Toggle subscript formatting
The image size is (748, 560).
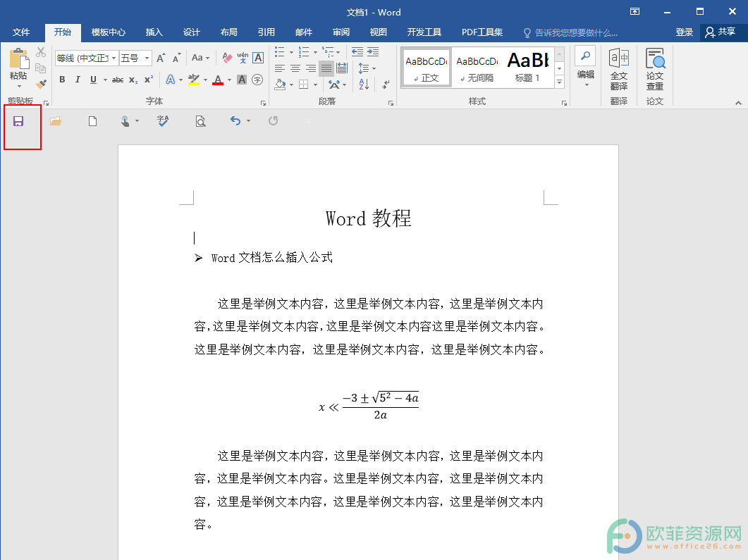tap(133, 80)
